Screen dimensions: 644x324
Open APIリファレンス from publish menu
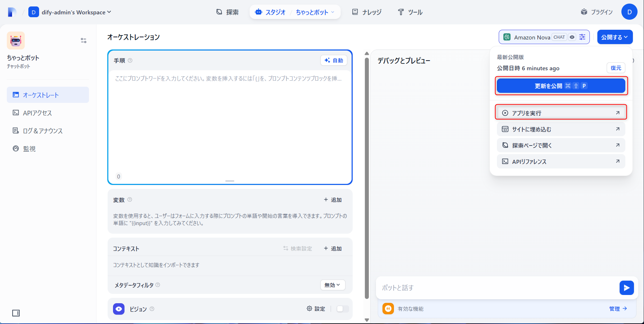561,161
